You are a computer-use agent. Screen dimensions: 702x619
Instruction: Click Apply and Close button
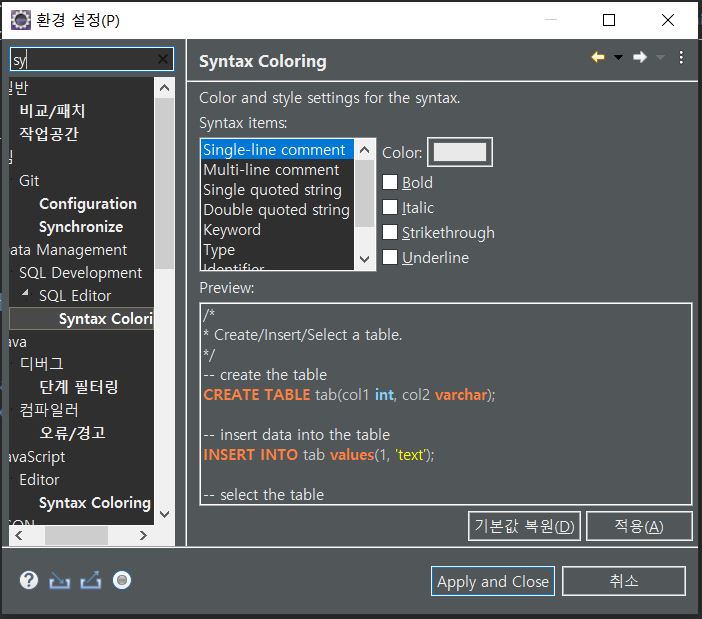click(493, 581)
